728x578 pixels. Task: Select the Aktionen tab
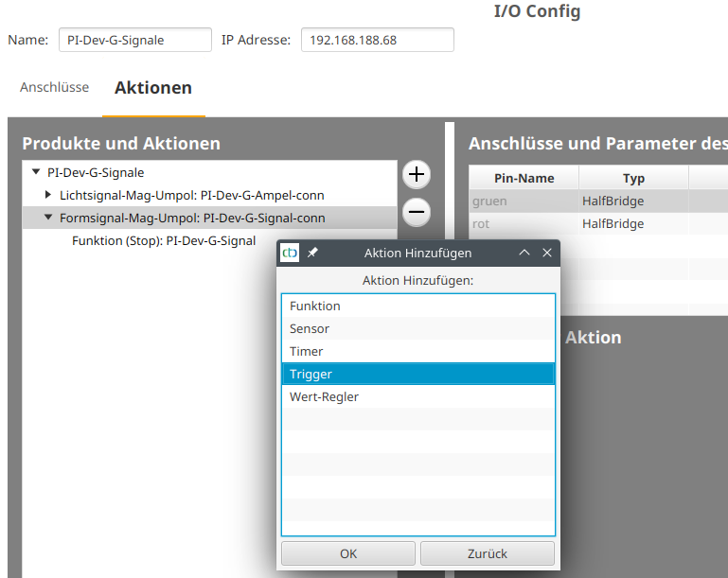coord(153,88)
